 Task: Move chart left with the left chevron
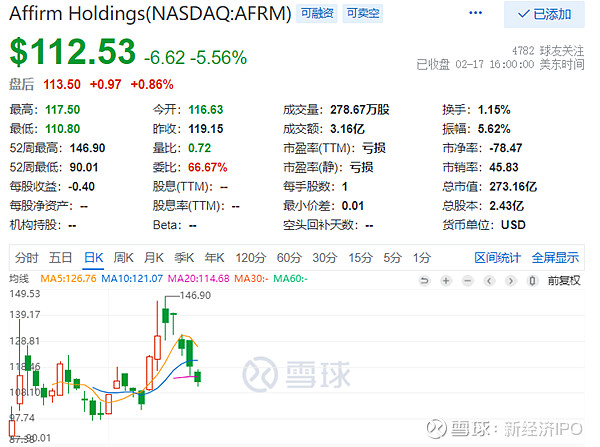click(489, 281)
